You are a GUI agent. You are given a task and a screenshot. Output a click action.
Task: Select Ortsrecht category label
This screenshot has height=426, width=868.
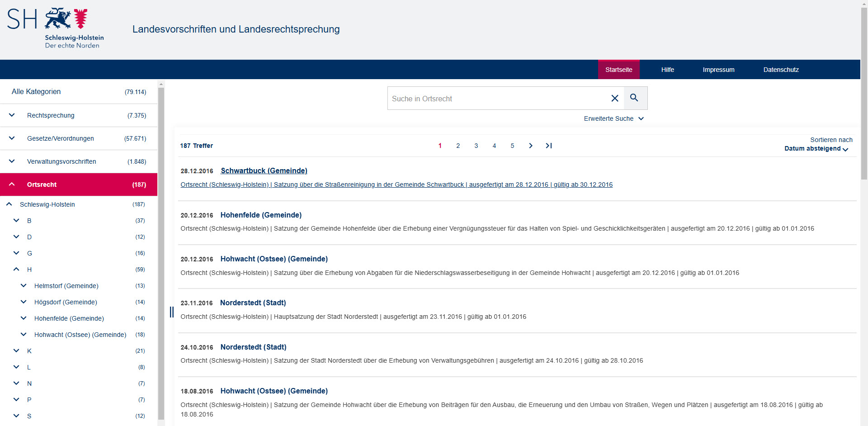(x=42, y=185)
